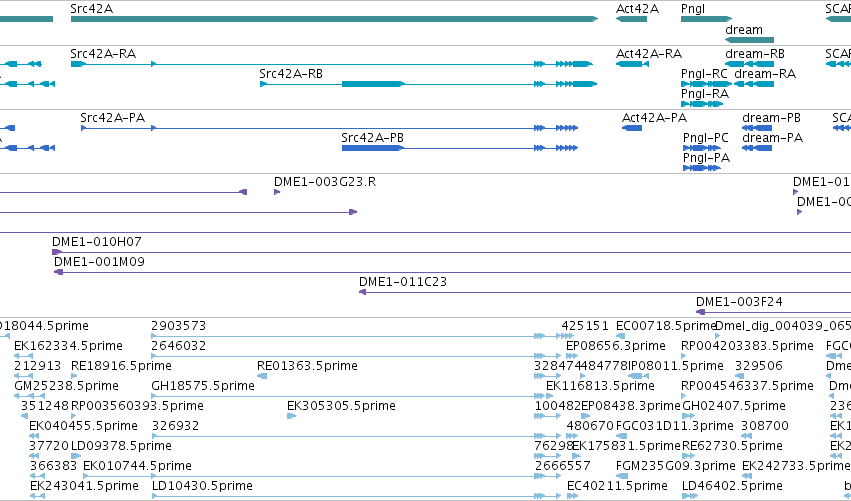The height and width of the screenshot is (501, 851).
Task: Select the LD10430.5prime label
Action: tap(202, 486)
